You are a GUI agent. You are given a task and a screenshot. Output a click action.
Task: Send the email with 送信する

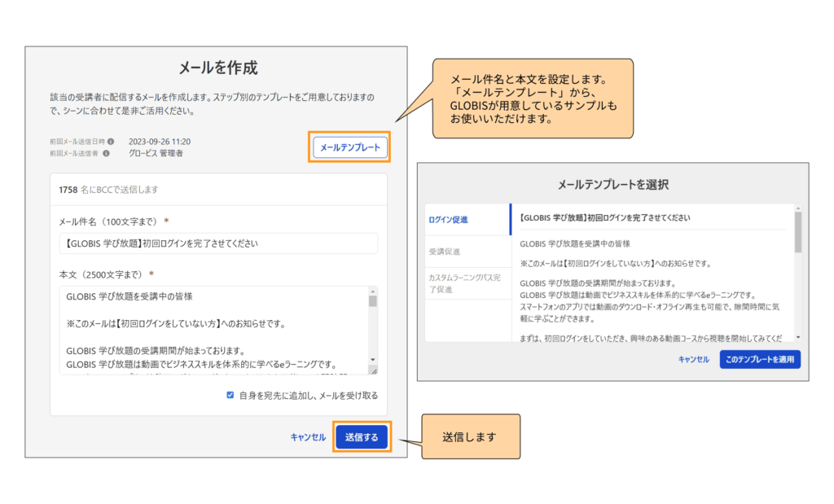[361, 436]
